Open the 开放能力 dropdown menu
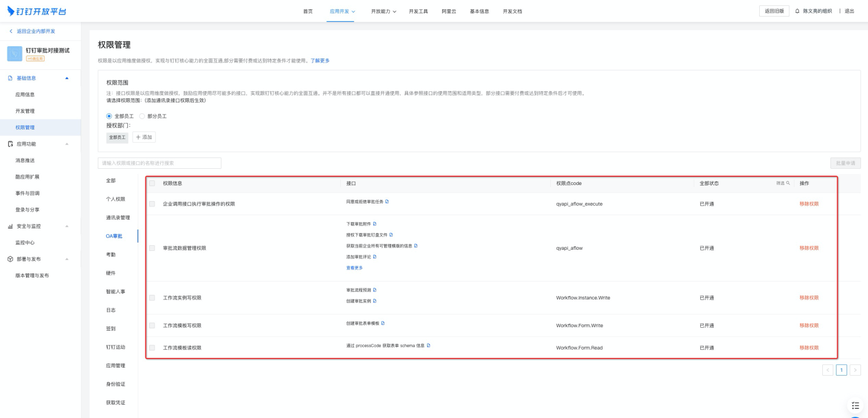 (x=384, y=11)
